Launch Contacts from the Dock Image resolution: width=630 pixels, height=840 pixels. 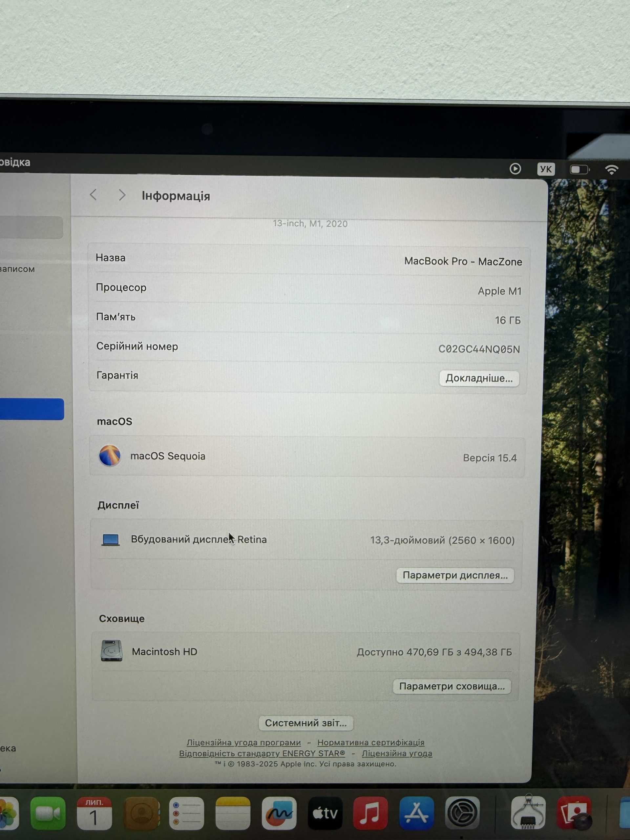[x=141, y=813]
